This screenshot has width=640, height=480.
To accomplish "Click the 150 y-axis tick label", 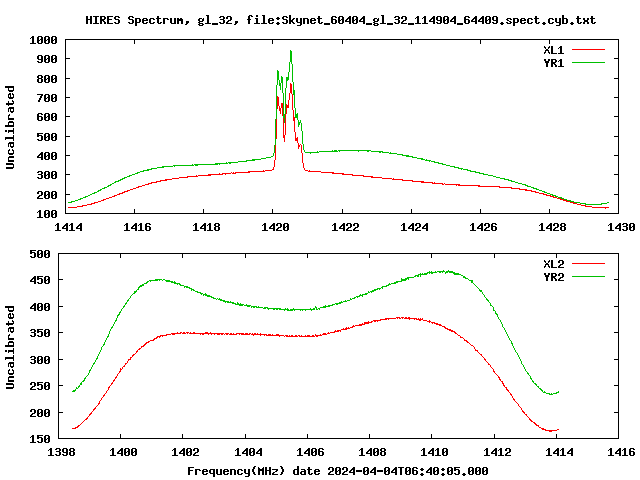I will pyautogui.click(x=40, y=439).
